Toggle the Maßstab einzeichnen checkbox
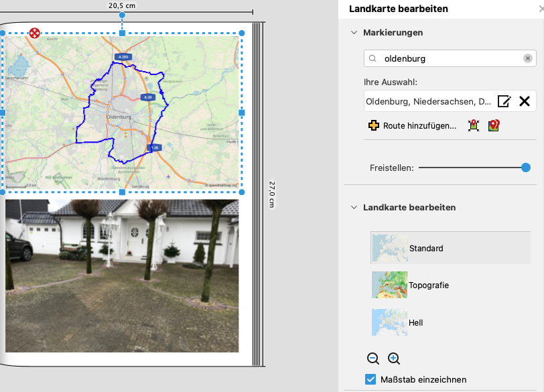Image resolution: width=544 pixels, height=392 pixels. pos(370,379)
